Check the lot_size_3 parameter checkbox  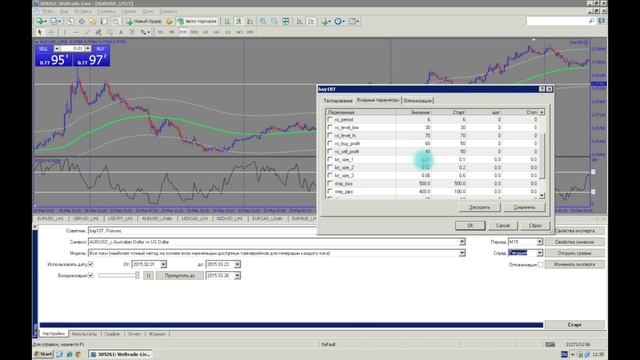tap(330, 175)
